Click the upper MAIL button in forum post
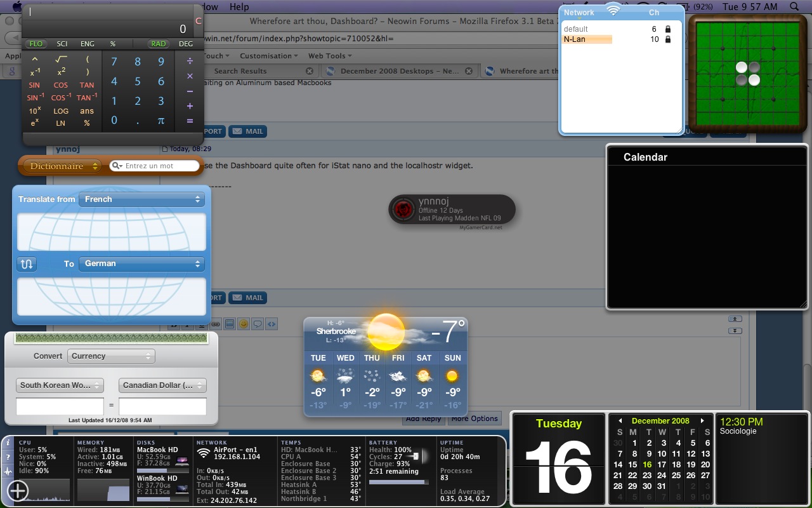The height and width of the screenshot is (508, 812). click(x=247, y=131)
